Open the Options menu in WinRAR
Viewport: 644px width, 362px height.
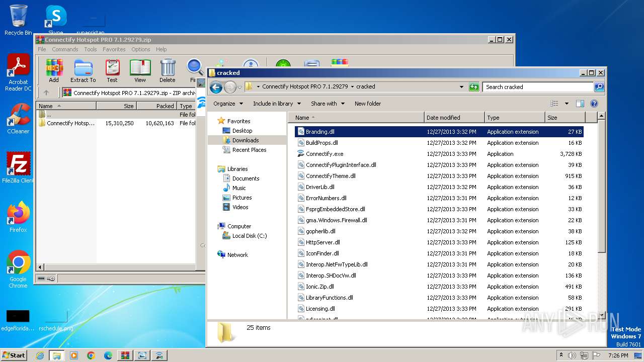pyautogui.click(x=141, y=49)
